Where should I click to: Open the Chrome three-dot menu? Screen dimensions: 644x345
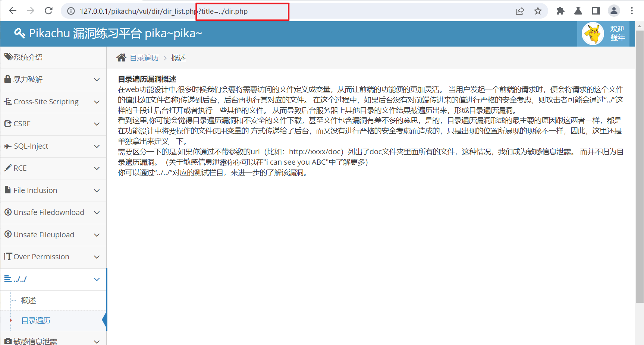coord(632,11)
